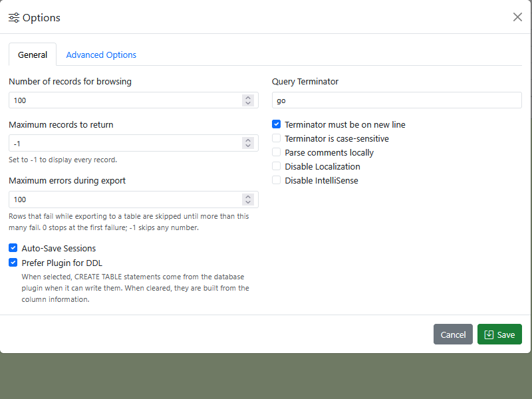Check Disable IntelliSense option

point(276,180)
